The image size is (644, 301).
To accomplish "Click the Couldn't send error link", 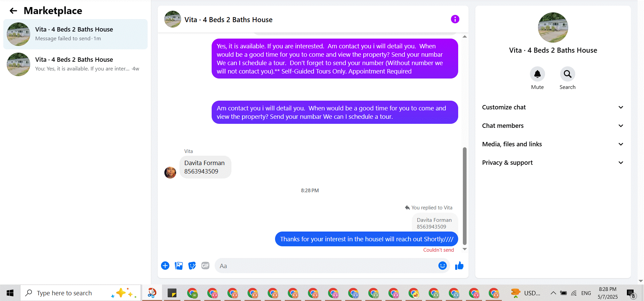I will [438, 250].
